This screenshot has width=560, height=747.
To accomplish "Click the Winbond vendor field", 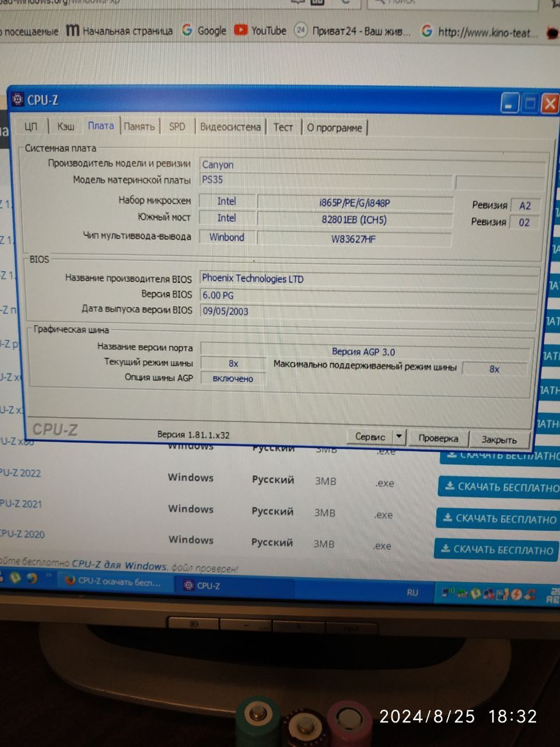I will click(x=227, y=237).
